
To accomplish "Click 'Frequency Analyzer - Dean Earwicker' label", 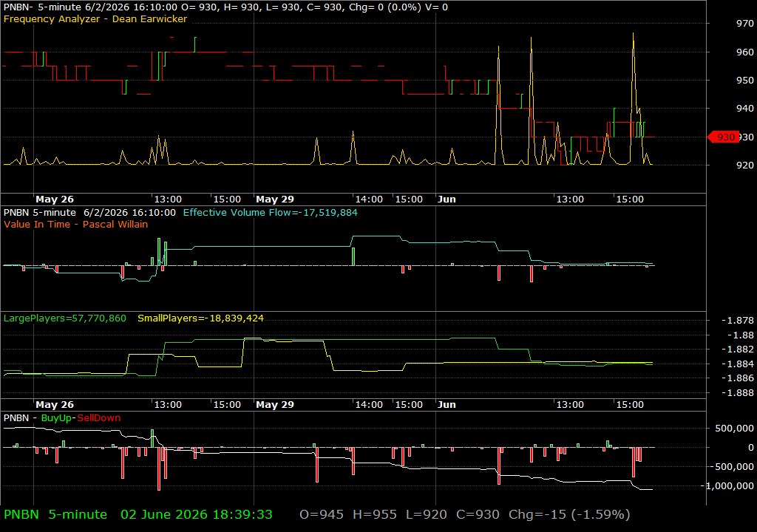I will [95, 19].
